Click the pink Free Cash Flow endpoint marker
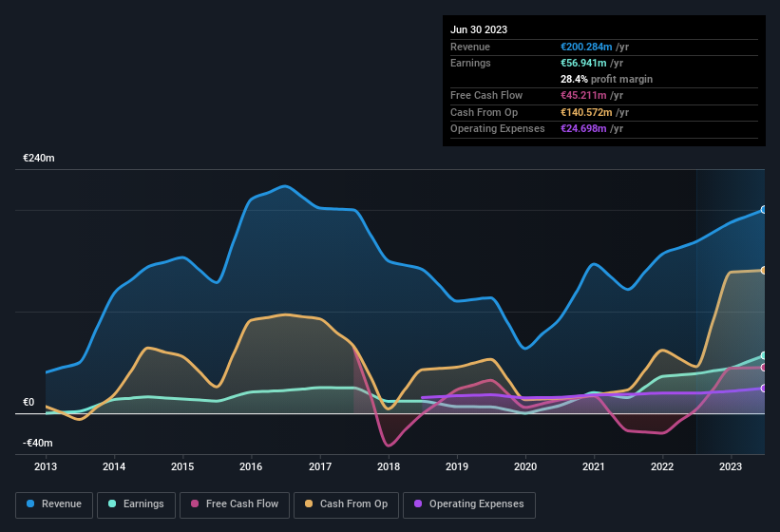The width and height of the screenshot is (780, 532). (764, 368)
